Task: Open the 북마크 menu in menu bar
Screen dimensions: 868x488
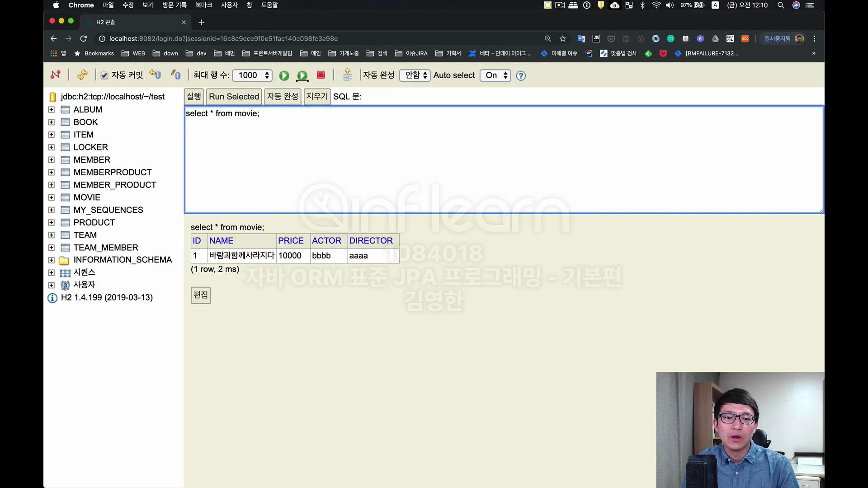Action: click(203, 5)
